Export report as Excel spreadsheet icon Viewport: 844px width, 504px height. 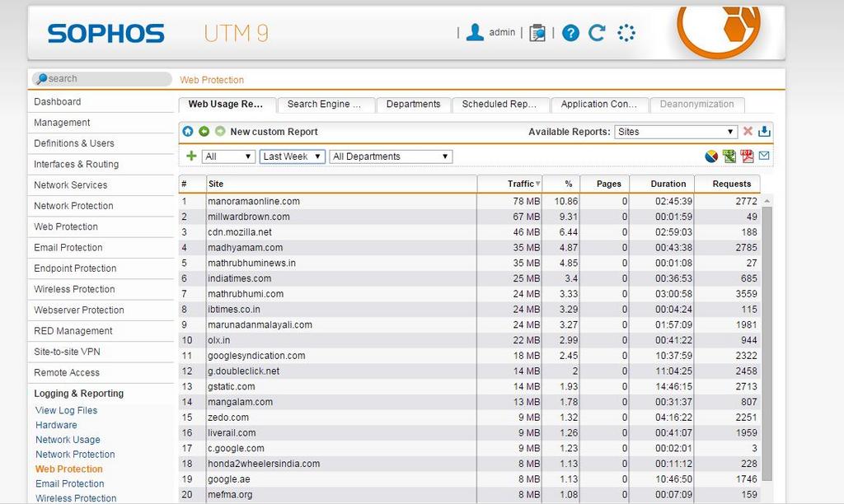click(x=729, y=156)
